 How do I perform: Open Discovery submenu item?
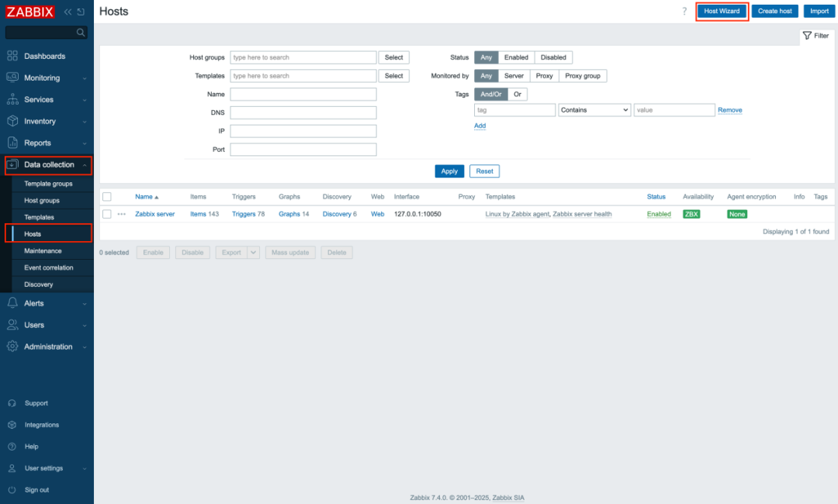coord(39,285)
